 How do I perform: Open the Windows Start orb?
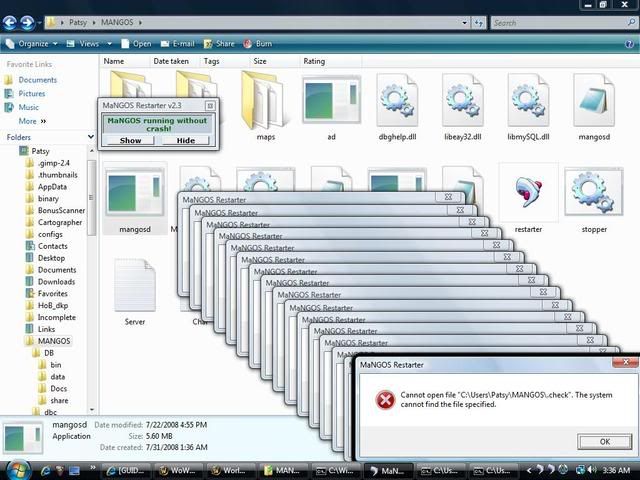point(16,470)
